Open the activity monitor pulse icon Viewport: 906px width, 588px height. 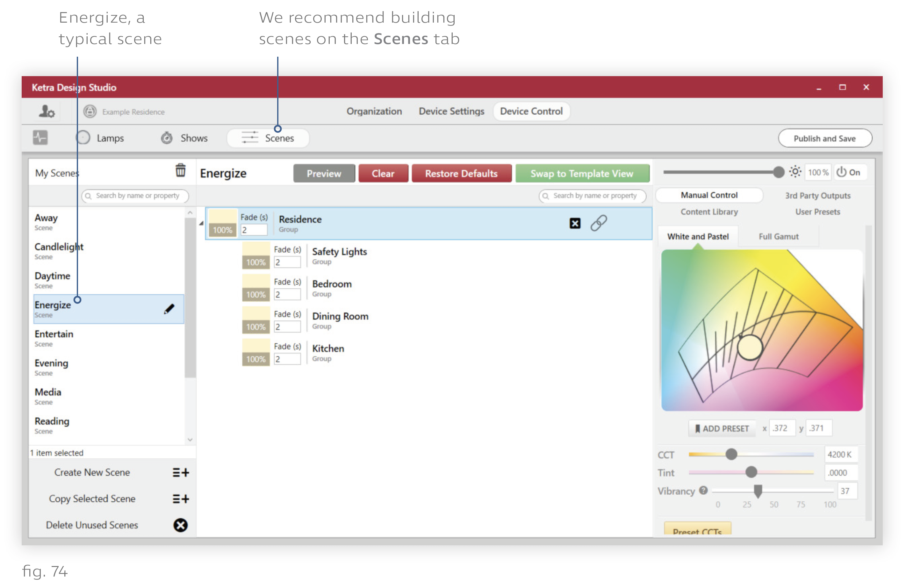point(40,138)
